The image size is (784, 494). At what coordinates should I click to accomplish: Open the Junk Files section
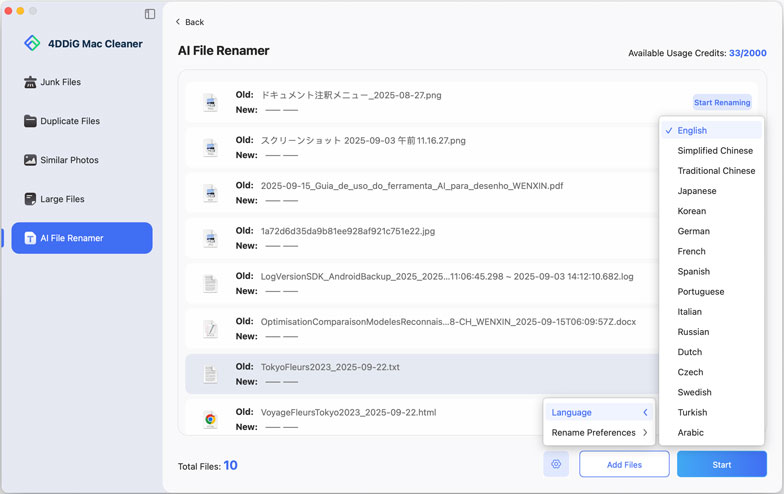82,82
